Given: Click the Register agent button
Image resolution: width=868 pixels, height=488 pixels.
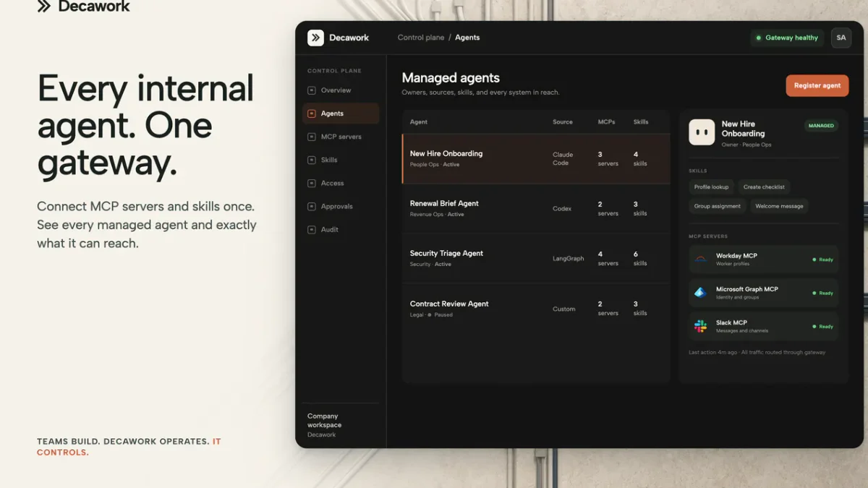Looking at the screenshot, I should pyautogui.click(x=817, y=85).
